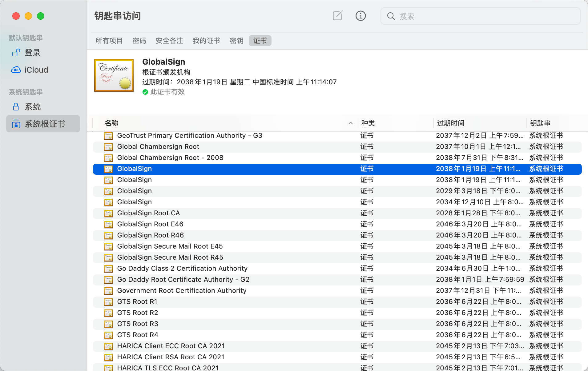
Task: Switch to the 所有项目 tab
Action: pyautogui.click(x=109, y=41)
